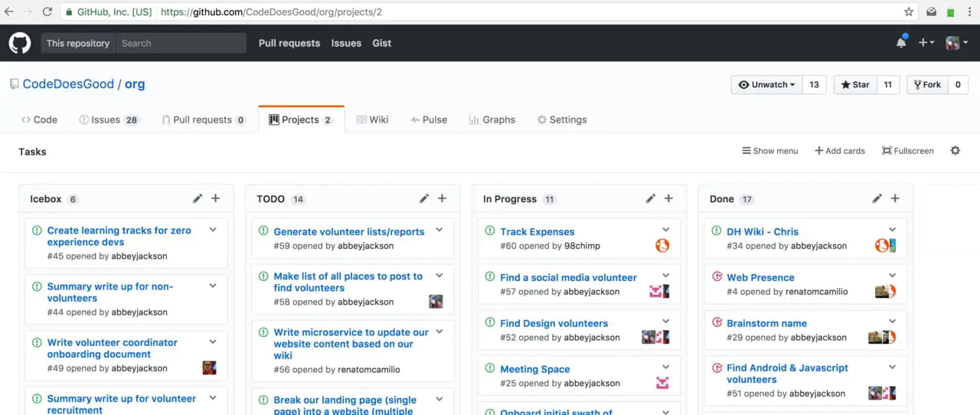Open the Show menu option
The height and width of the screenshot is (415, 980).
coord(770,151)
